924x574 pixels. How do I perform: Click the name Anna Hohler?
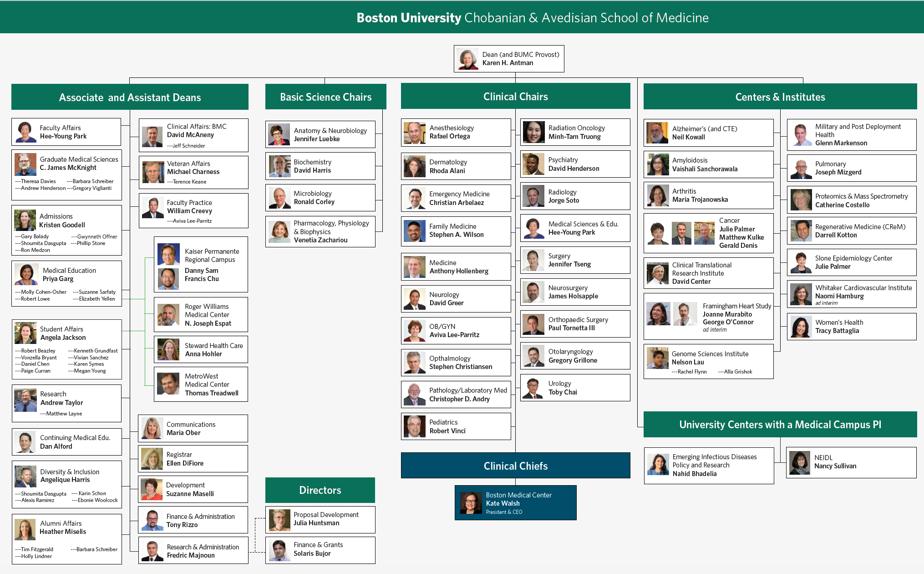coord(203,354)
